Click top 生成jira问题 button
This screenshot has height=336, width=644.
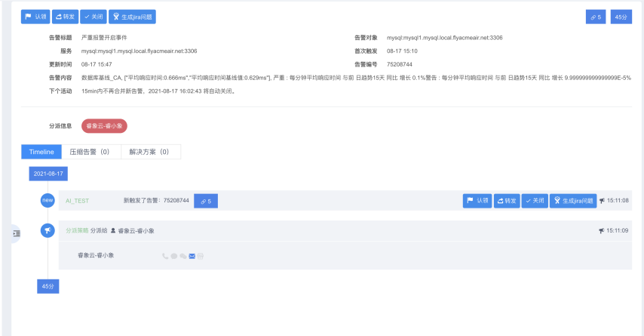(132, 17)
